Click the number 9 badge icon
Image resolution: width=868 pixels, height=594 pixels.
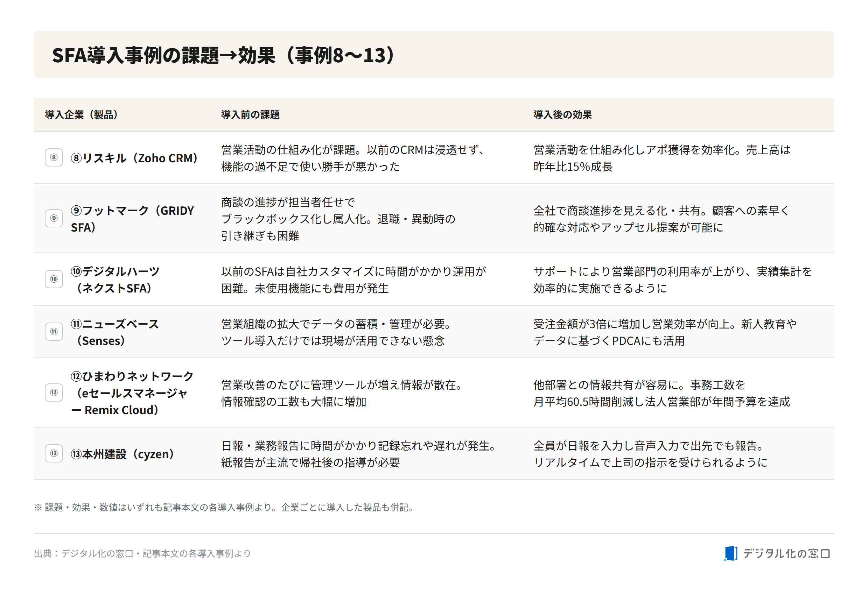click(54, 218)
